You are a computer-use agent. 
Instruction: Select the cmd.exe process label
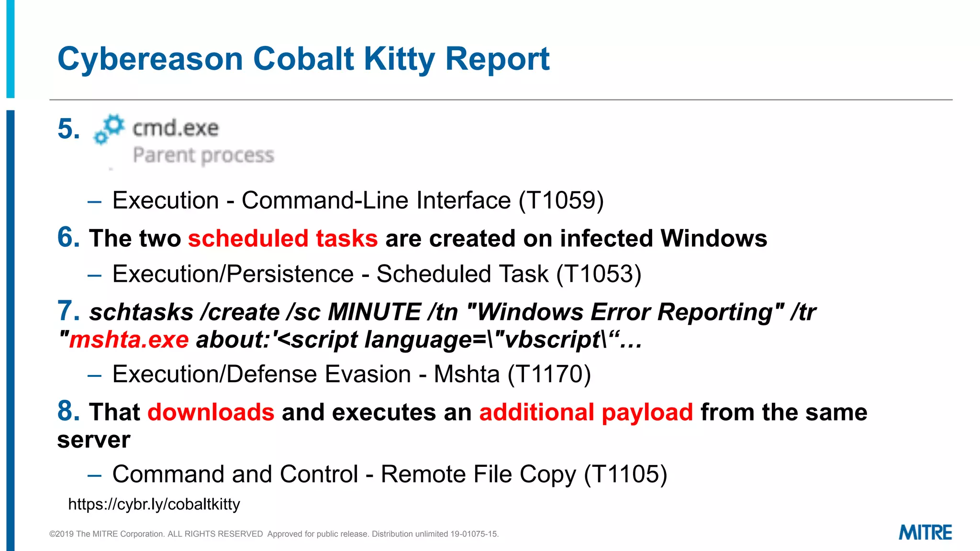175,128
